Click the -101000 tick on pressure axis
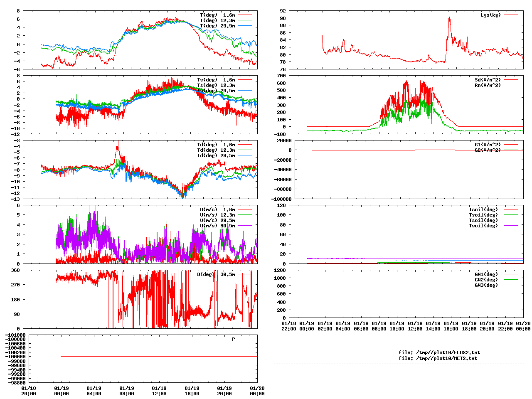Image resolution: width=532 pixels, height=399 pixels. point(15,335)
